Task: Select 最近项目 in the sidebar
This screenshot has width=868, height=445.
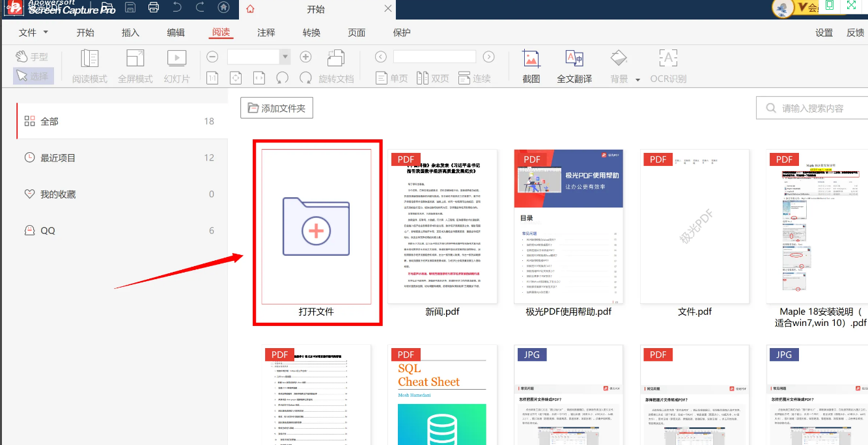Action: click(x=58, y=157)
